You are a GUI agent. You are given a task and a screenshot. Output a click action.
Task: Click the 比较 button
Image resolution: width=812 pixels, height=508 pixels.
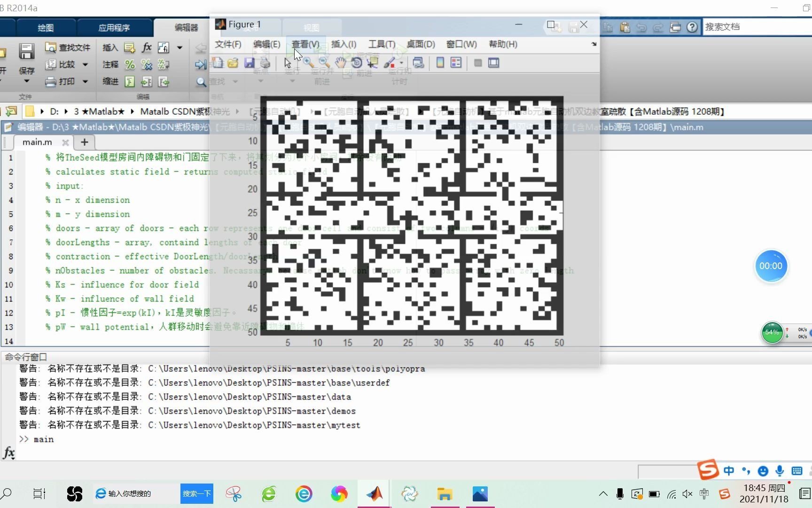pyautogui.click(x=61, y=64)
